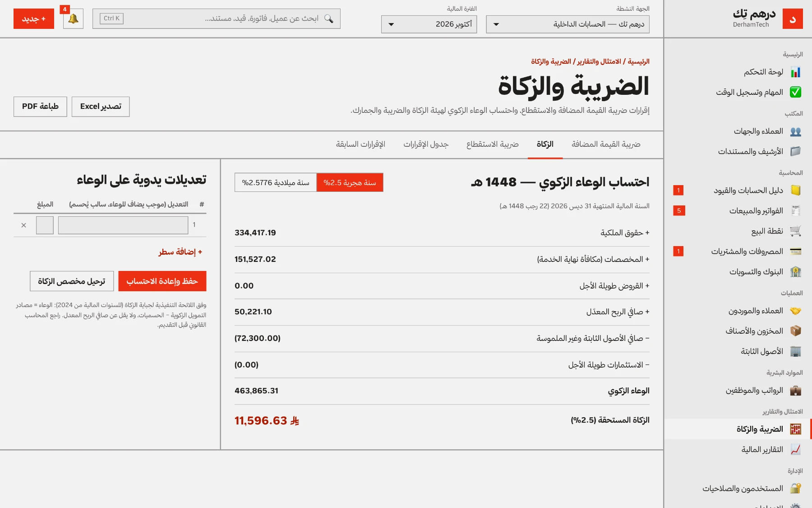The width and height of the screenshot is (812, 508).
Task: Switch to the VAT tab (ضريبة القيمة المضافة)
Action: point(606,144)
